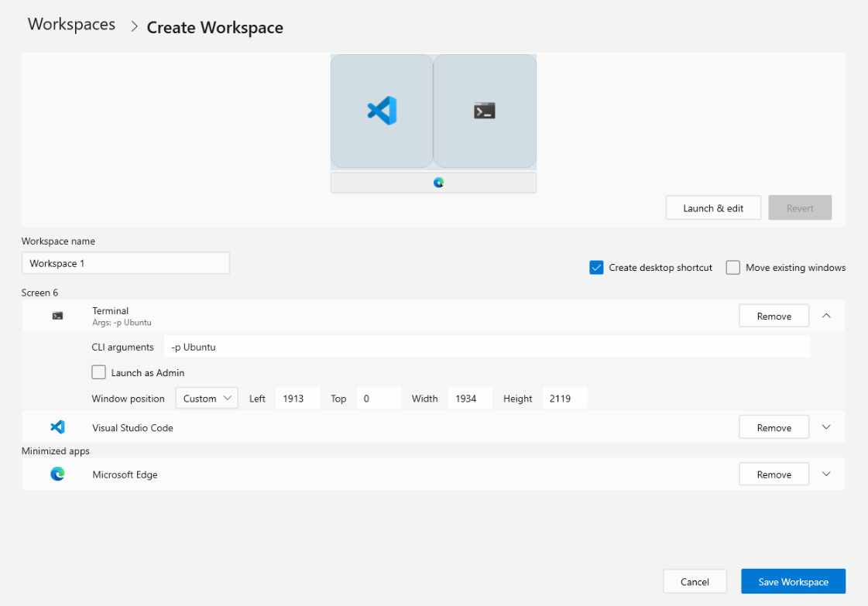The width and height of the screenshot is (868, 606).
Task: Uncheck Create desktop shortcut checkbox
Action: coord(596,268)
